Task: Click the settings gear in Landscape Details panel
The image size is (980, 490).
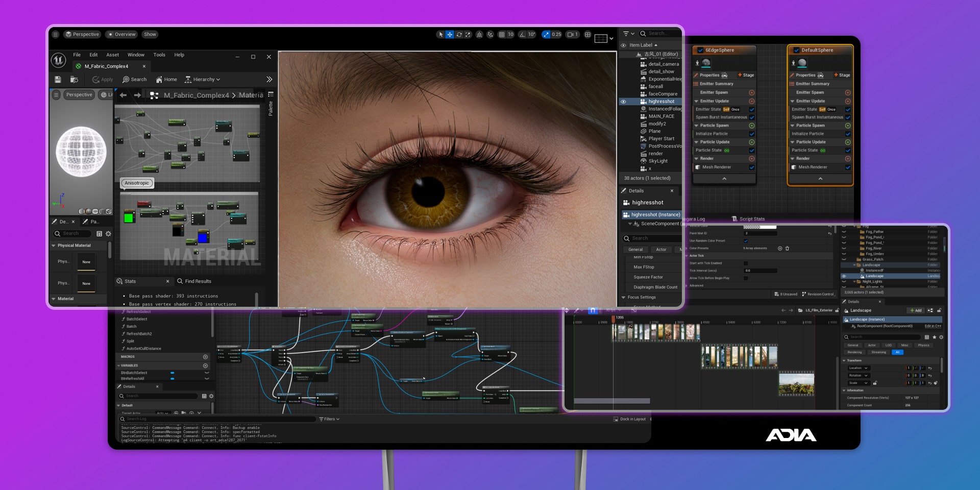Action: pyautogui.click(x=941, y=337)
